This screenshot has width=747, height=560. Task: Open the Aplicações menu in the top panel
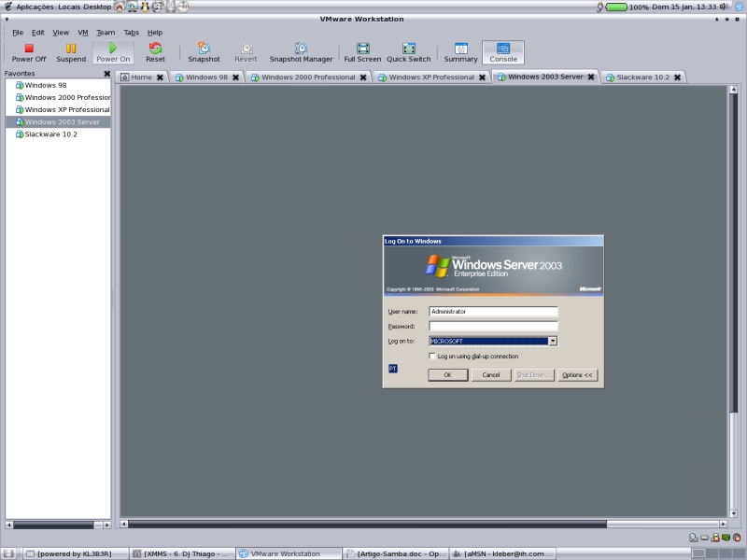click(x=35, y=7)
